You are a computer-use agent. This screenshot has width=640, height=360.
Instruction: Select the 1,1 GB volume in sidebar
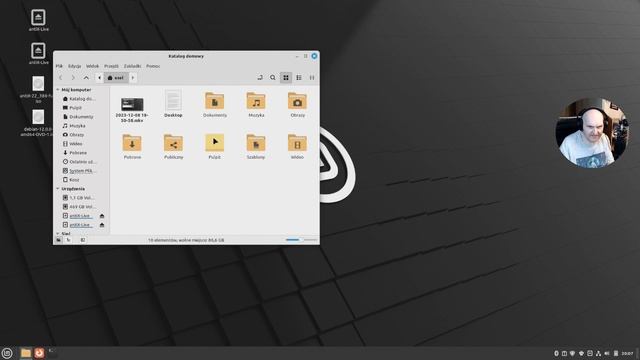click(80, 198)
